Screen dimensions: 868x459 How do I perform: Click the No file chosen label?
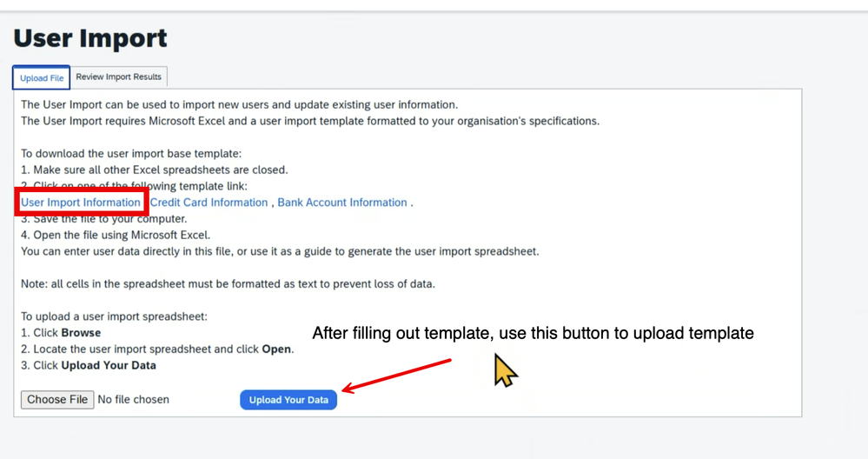[x=134, y=400]
